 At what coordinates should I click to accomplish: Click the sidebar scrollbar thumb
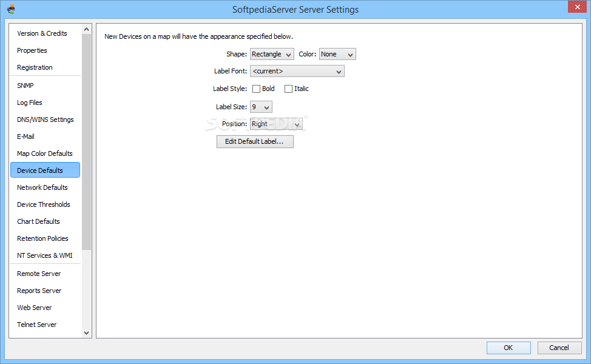point(86,142)
